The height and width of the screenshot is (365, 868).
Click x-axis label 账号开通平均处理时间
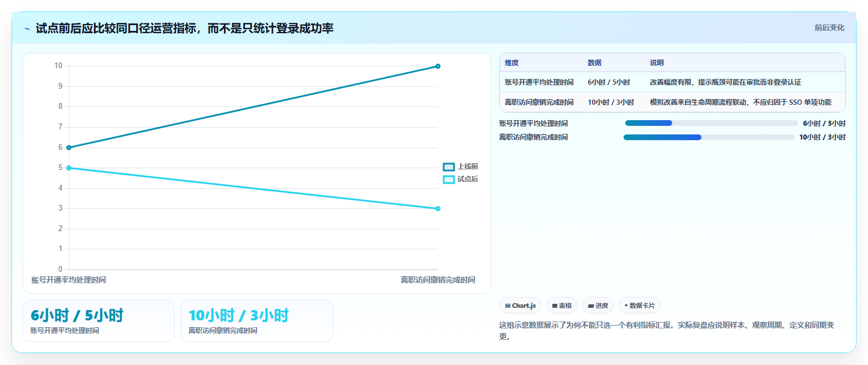pyautogui.click(x=69, y=280)
